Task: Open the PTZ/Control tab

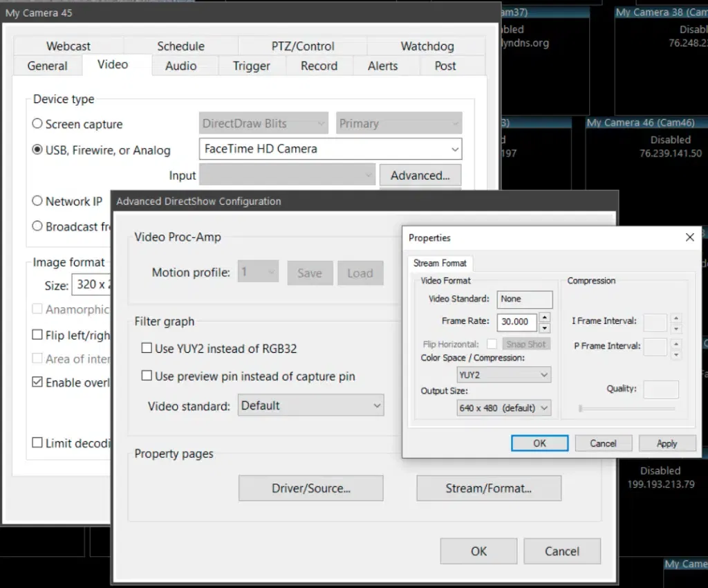Action: [x=301, y=46]
